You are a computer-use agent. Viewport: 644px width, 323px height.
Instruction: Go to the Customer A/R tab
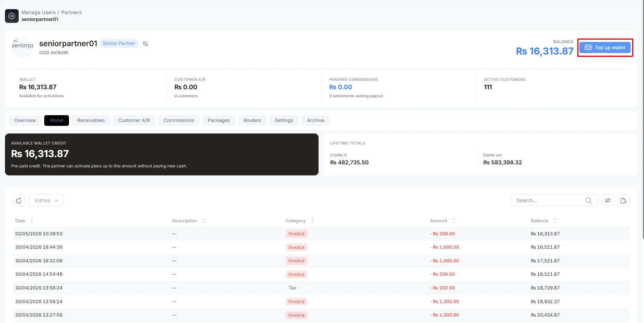tap(134, 121)
